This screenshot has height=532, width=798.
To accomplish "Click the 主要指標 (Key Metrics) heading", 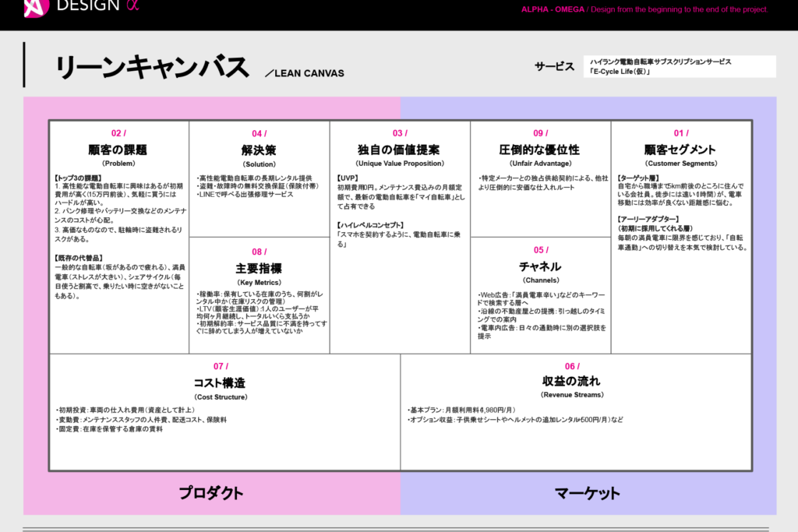I will click(259, 268).
